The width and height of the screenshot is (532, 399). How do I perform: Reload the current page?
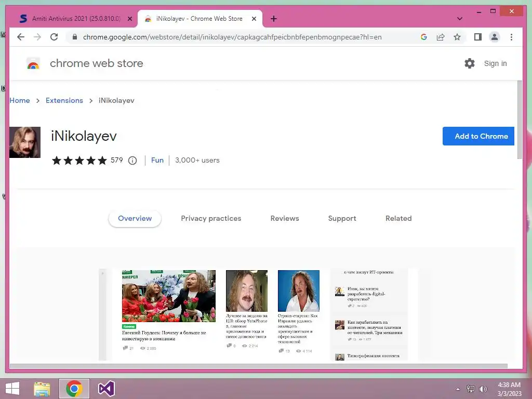54,37
